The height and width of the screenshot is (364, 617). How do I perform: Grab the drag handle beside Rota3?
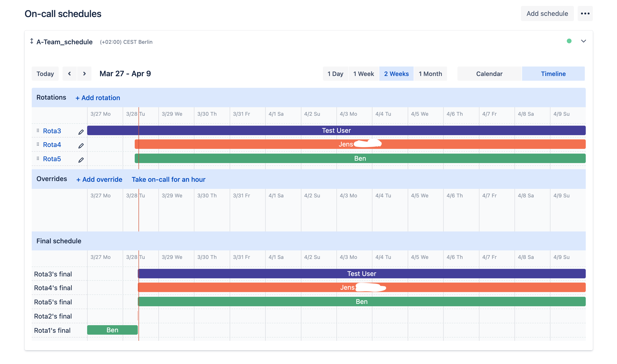point(38,130)
